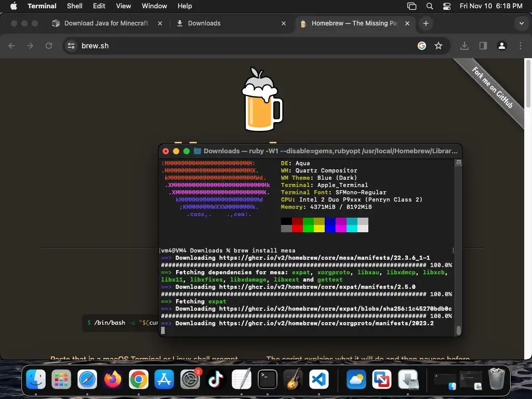Viewport: 532px width, 399px height.
Task: Restore second minimized window in dock
Action: coord(471,381)
